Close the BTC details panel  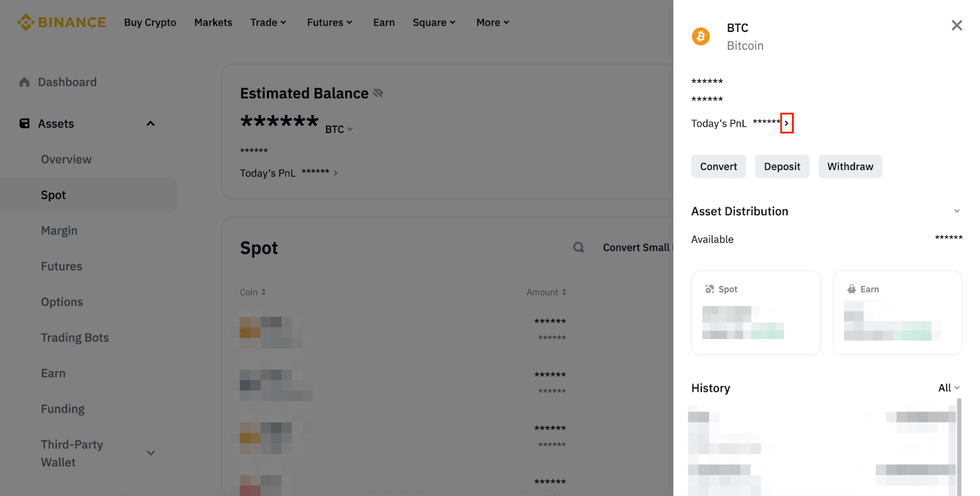pyautogui.click(x=956, y=26)
